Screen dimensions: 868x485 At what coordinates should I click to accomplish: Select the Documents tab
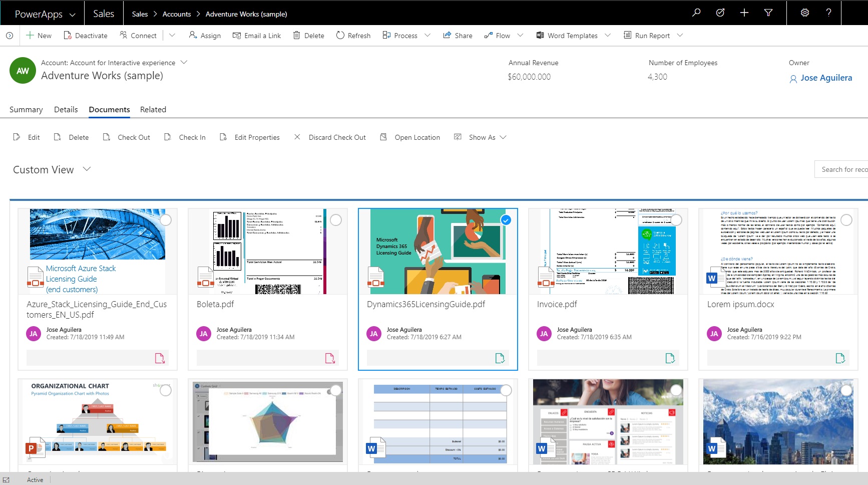tap(109, 109)
